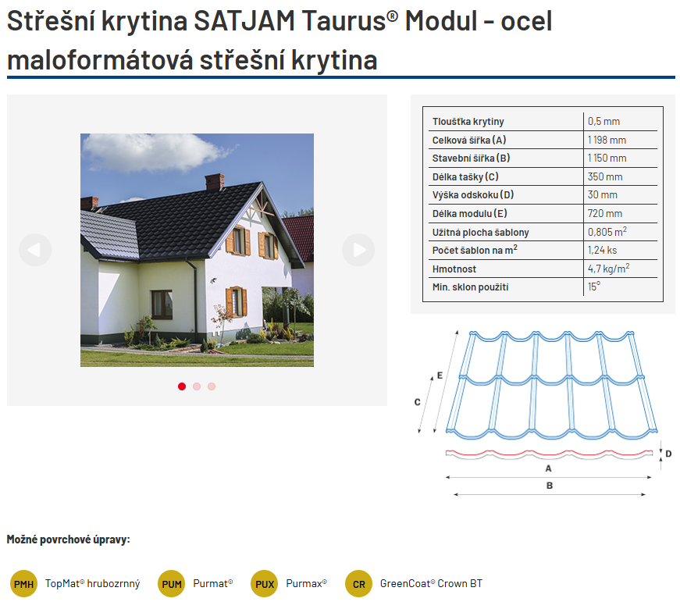The height and width of the screenshot is (616, 680).
Task: Click the page title SATJAM Taurus Modul
Action: pyautogui.click(x=279, y=40)
